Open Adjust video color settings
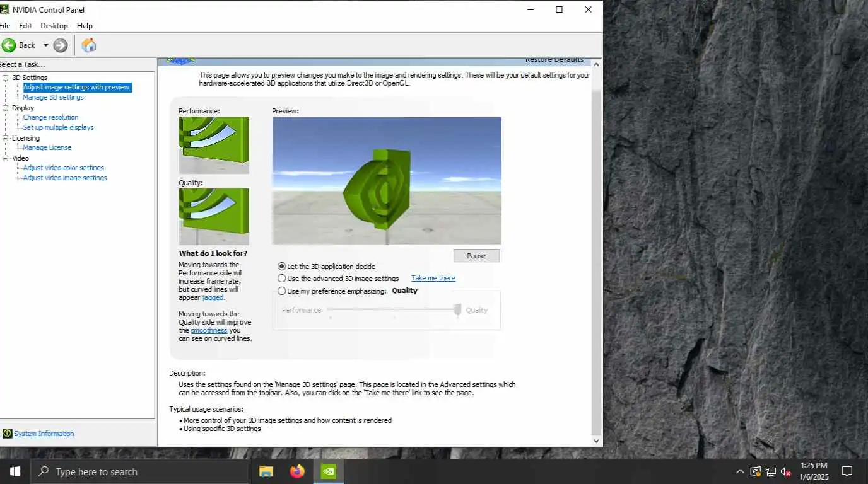 (64, 168)
